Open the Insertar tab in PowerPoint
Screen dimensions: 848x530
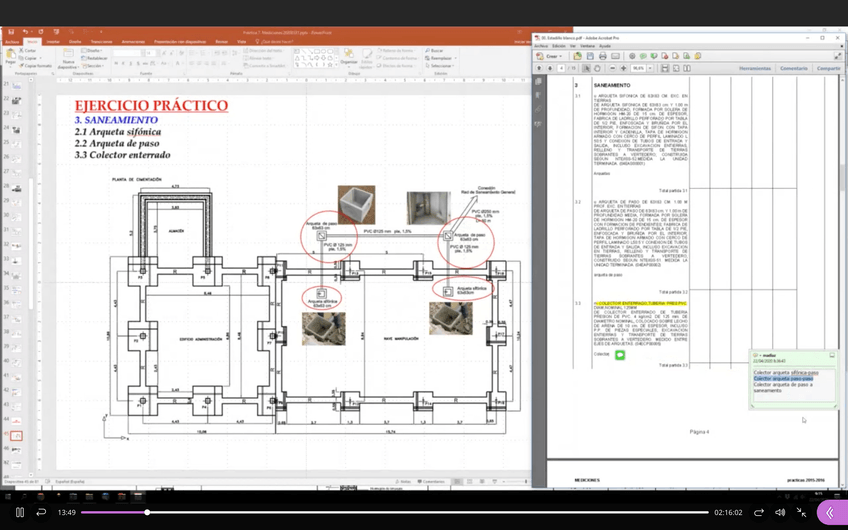pyautogui.click(x=53, y=42)
